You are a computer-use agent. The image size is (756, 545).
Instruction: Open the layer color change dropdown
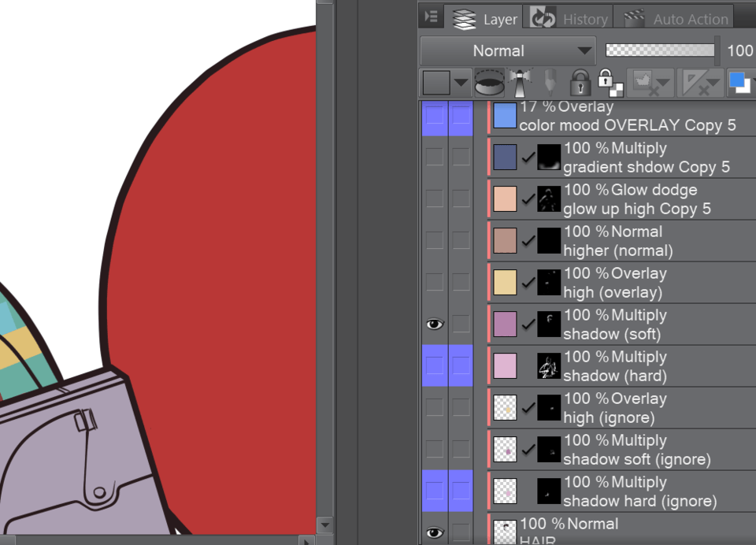[741, 82]
